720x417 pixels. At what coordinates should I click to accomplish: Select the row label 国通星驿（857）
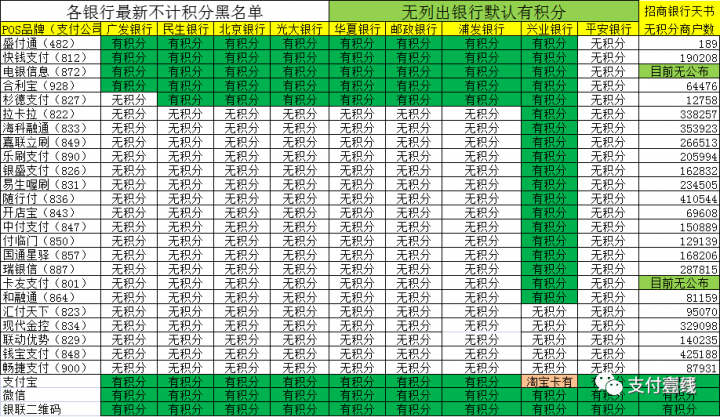click(x=51, y=255)
